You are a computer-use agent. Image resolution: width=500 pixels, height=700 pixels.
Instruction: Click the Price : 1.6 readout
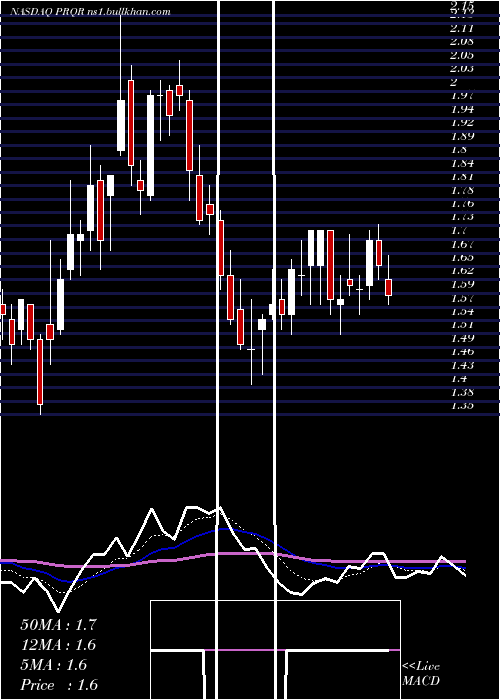[x=59, y=685]
